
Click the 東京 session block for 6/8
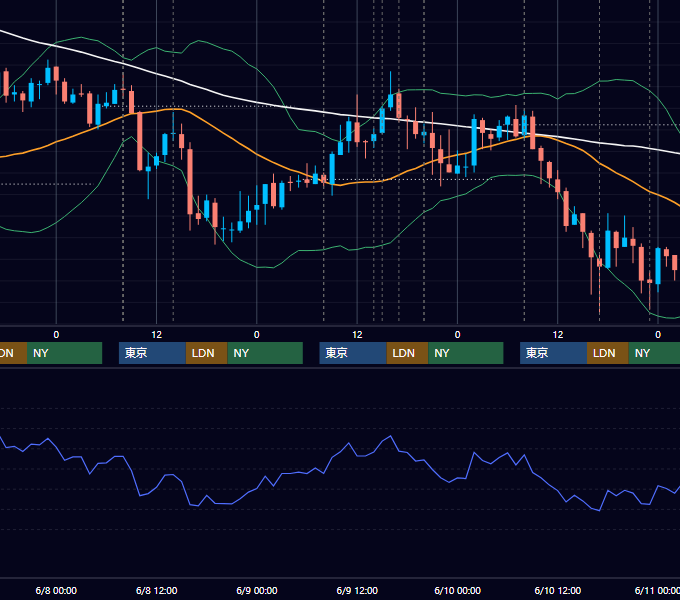[152, 353]
